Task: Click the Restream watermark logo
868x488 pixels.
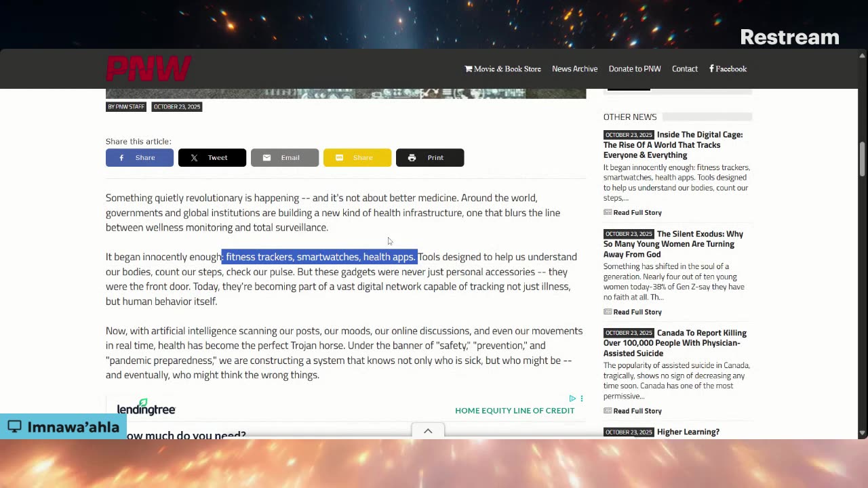Action: pos(789,37)
